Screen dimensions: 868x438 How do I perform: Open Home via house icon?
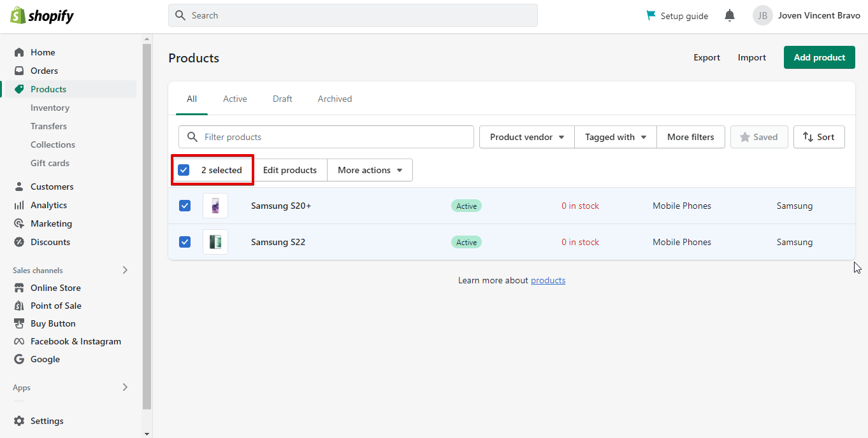(19, 52)
